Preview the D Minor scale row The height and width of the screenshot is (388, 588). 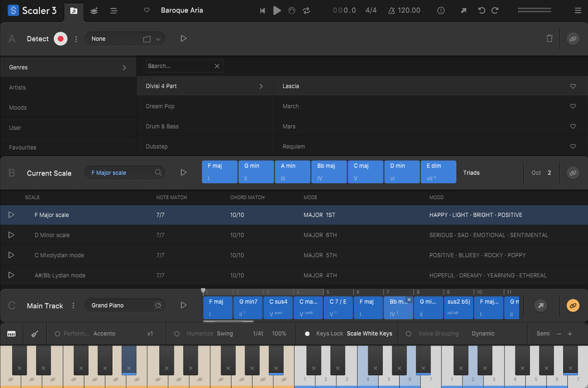[x=11, y=235]
